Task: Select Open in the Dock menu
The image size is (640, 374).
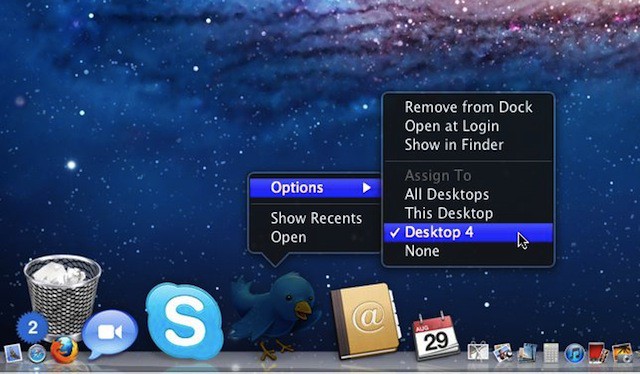Action: pos(288,237)
